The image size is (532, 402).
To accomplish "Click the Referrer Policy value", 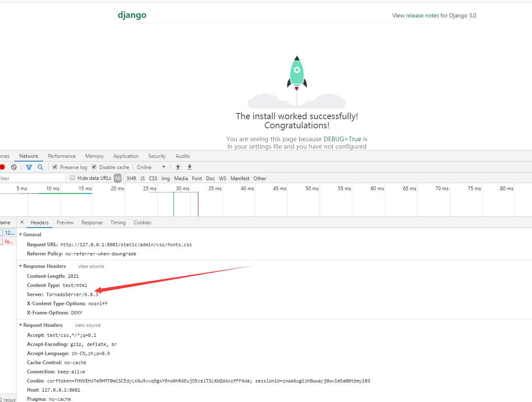I will click(x=101, y=254).
